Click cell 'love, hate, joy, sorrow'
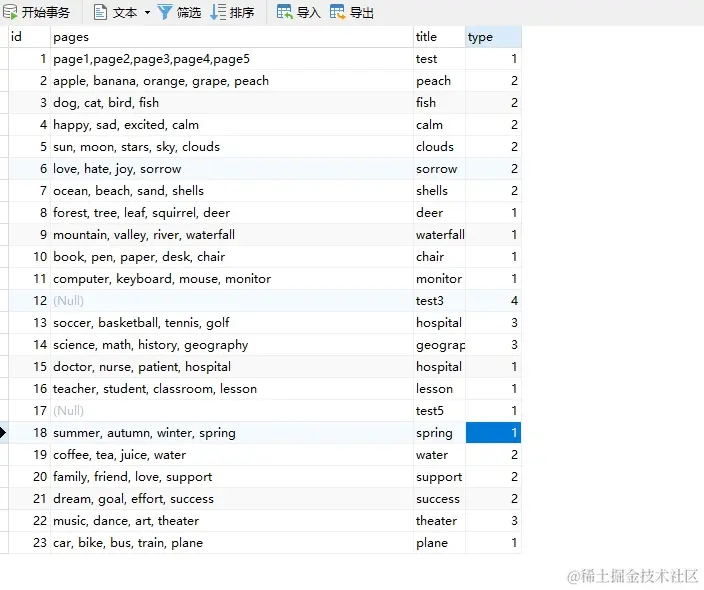The height and width of the screenshot is (590, 704). [232, 169]
